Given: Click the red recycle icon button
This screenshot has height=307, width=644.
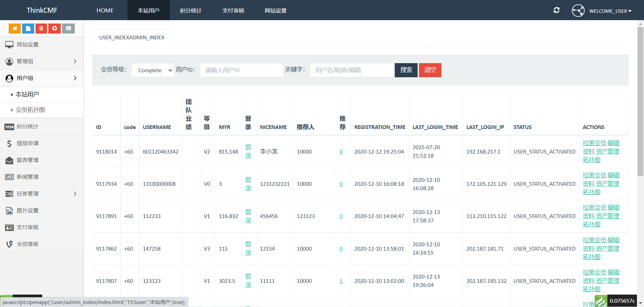Looking at the screenshot, I should coord(55,29).
